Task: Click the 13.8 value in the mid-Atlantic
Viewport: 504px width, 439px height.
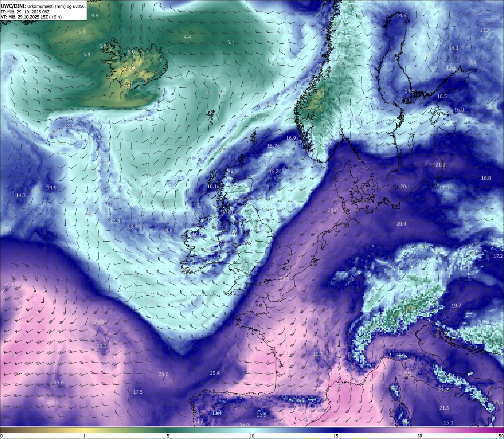Action: (x=115, y=221)
